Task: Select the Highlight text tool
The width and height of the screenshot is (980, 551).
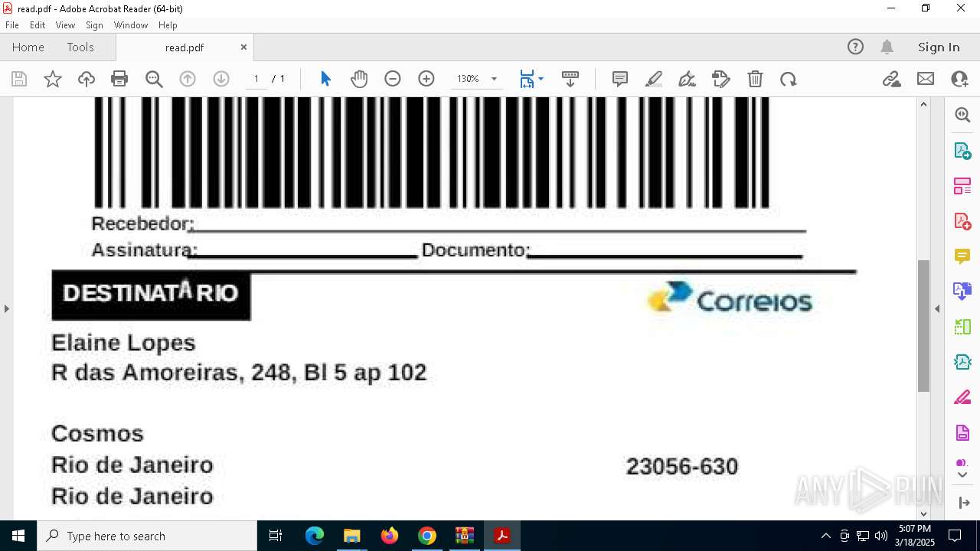Action: (654, 79)
